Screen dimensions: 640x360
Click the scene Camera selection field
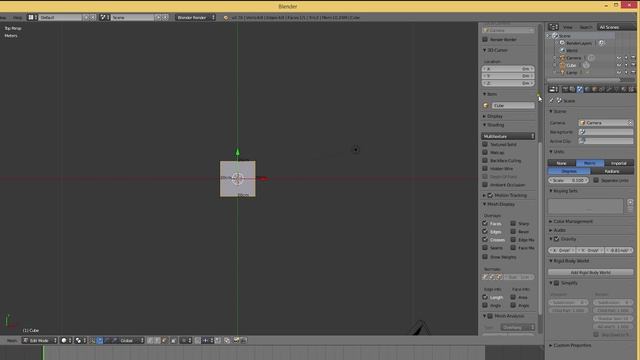[606, 123]
